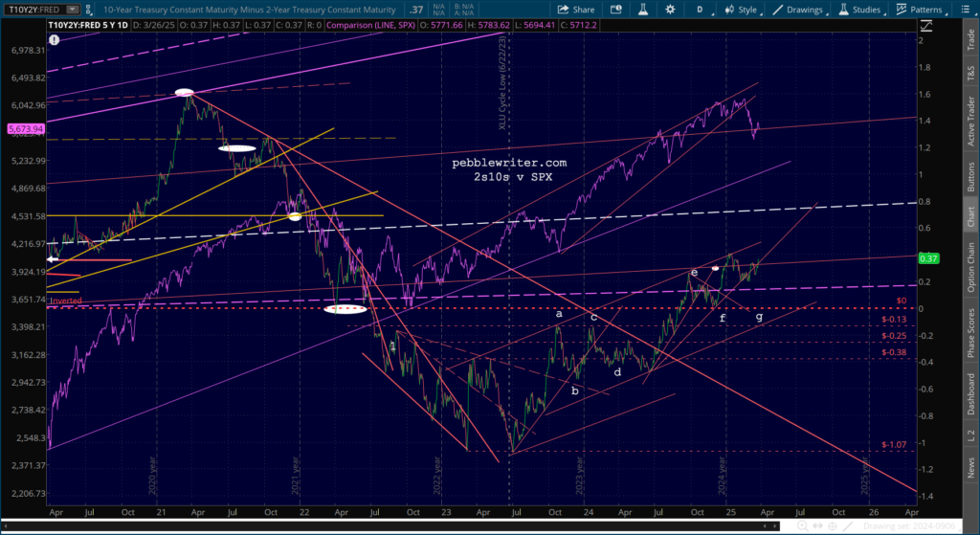The width and height of the screenshot is (980, 535).
Task: Open the Studies menu
Action: click(x=860, y=10)
